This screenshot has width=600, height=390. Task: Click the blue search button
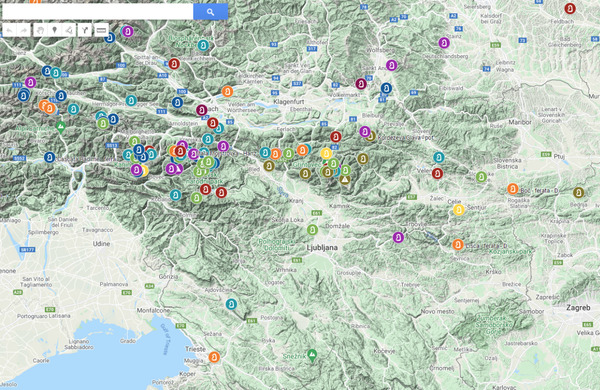pyautogui.click(x=210, y=12)
